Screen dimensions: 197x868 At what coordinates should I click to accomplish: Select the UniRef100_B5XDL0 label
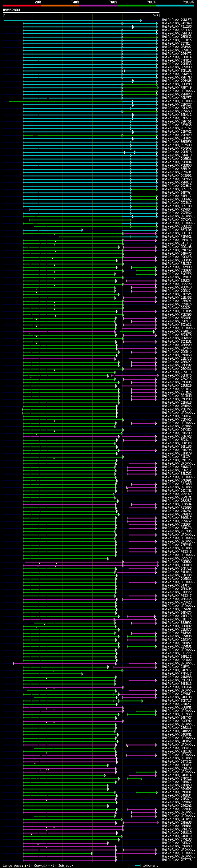(177, 304)
